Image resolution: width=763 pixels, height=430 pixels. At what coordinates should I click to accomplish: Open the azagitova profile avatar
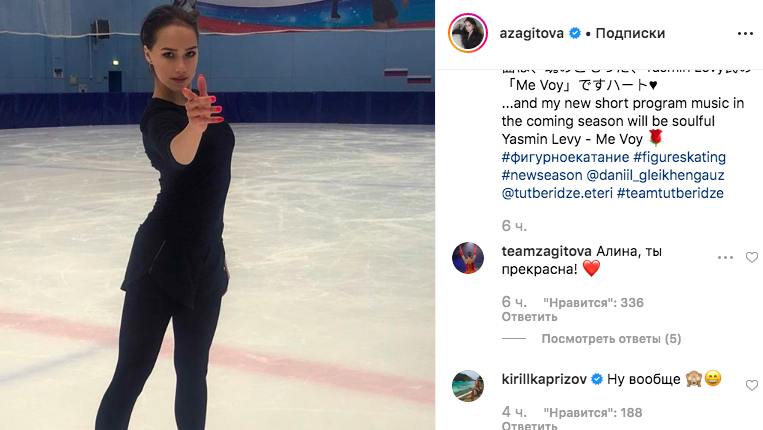pos(468,33)
